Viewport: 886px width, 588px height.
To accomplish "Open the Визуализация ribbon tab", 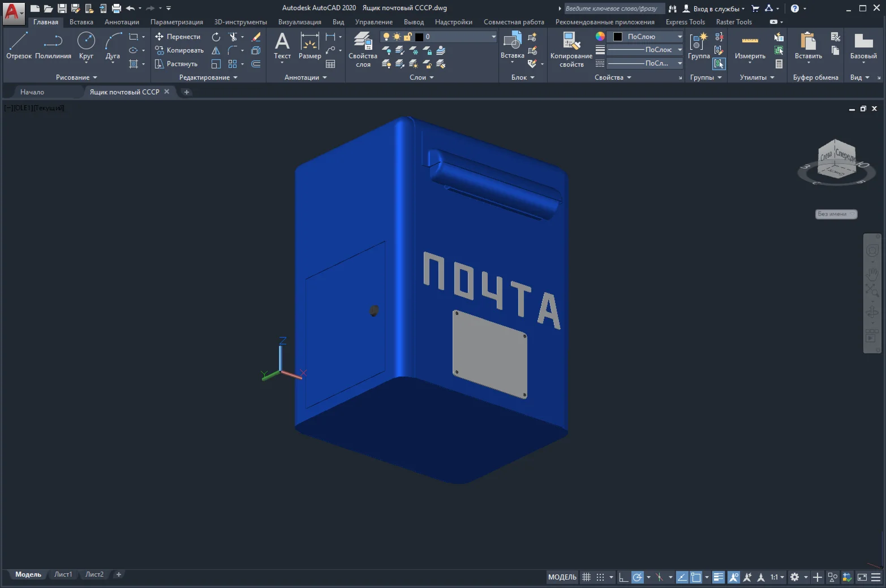I will (299, 22).
